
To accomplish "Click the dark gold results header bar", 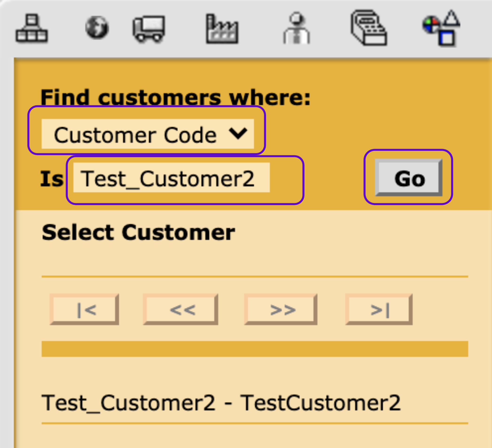I will point(255,349).
